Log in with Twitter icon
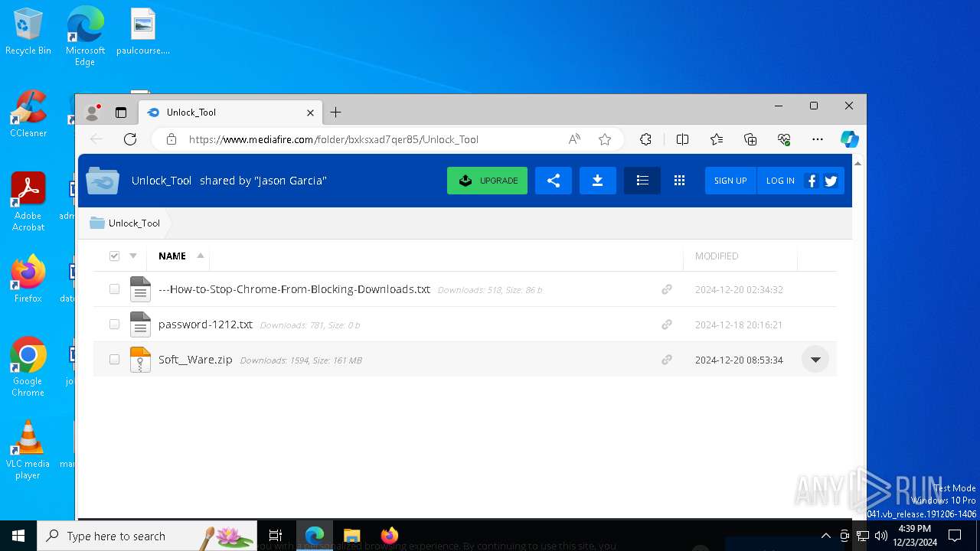The height and width of the screenshot is (551, 980). coord(831,181)
